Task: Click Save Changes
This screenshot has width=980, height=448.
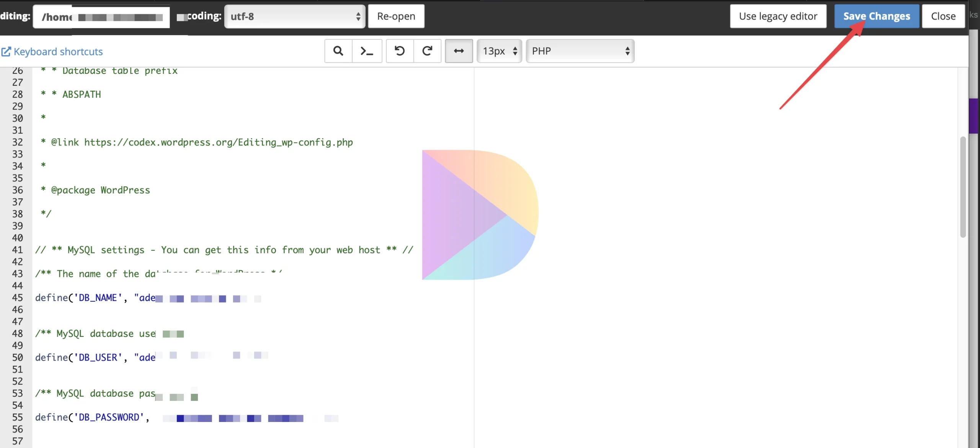Action: click(877, 16)
